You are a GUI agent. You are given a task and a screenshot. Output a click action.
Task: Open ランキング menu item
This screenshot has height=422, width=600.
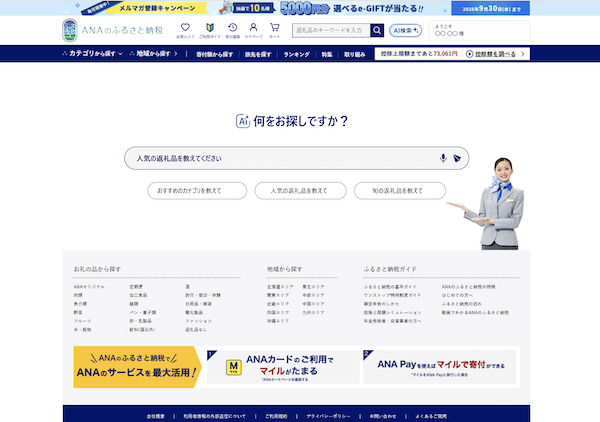(x=297, y=54)
